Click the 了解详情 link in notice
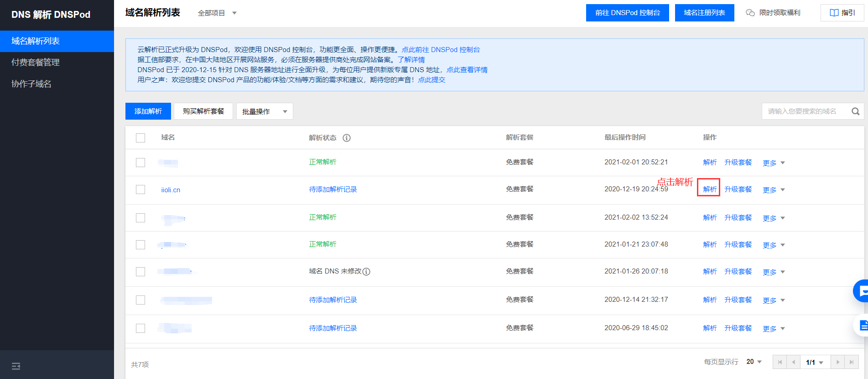Image resolution: width=868 pixels, height=379 pixels. (411, 60)
